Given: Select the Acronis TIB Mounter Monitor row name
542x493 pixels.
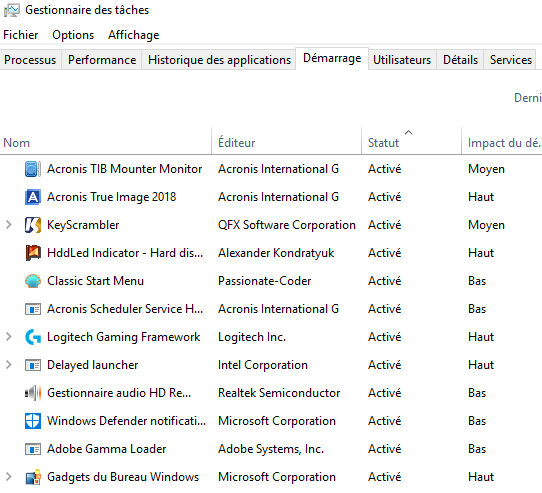Looking at the screenshot, I should (124, 169).
